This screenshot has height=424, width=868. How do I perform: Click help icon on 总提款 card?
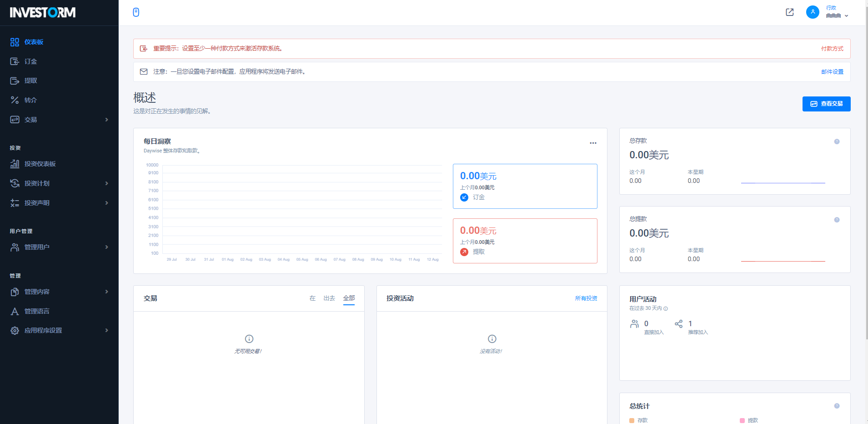pos(837,220)
